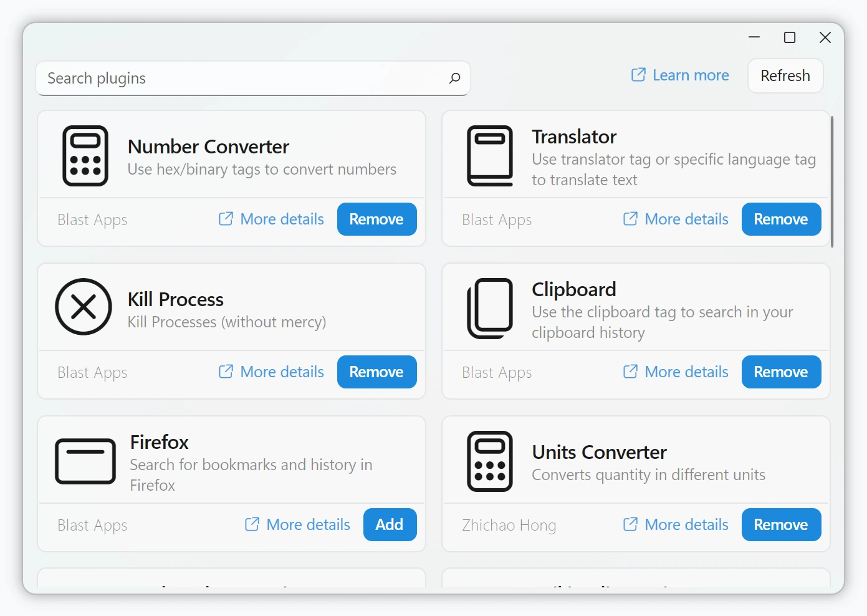Click the Firefox plugin icon
This screenshot has height=616, width=867.
coord(85,461)
